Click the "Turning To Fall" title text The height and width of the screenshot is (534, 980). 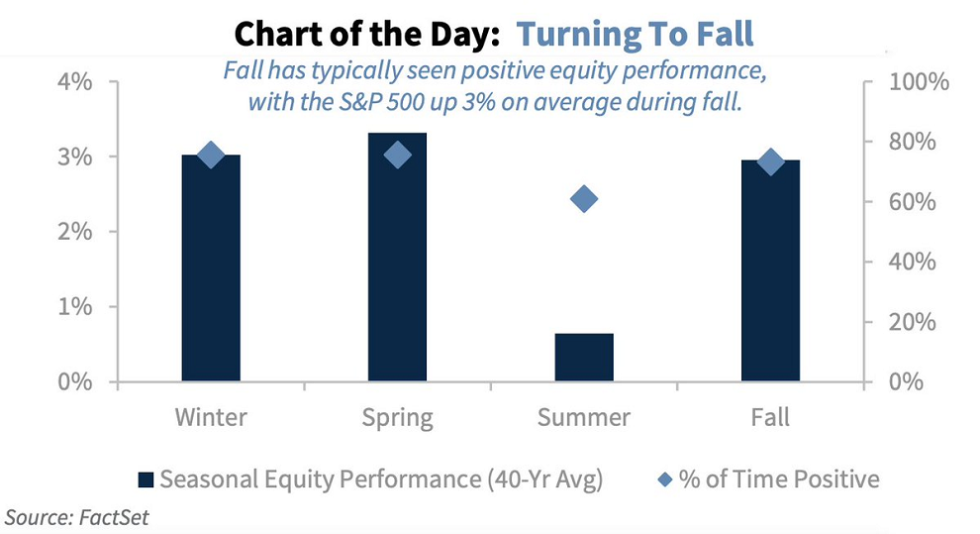click(636, 35)
